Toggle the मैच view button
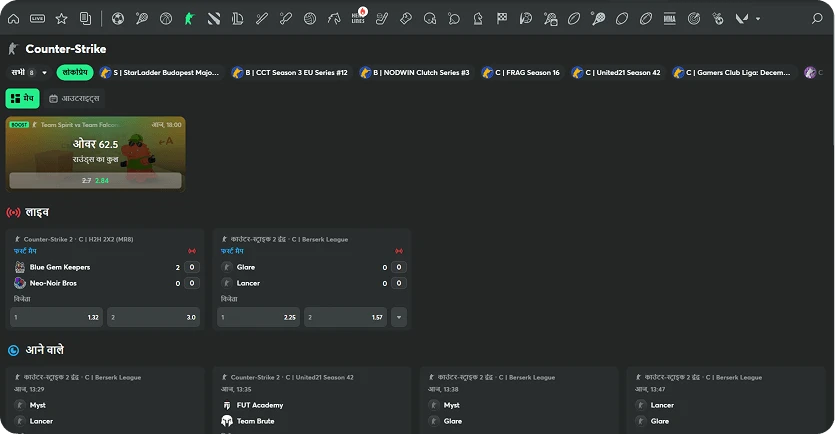This screenshot has height=434, width=835. [x=22, y=98]
